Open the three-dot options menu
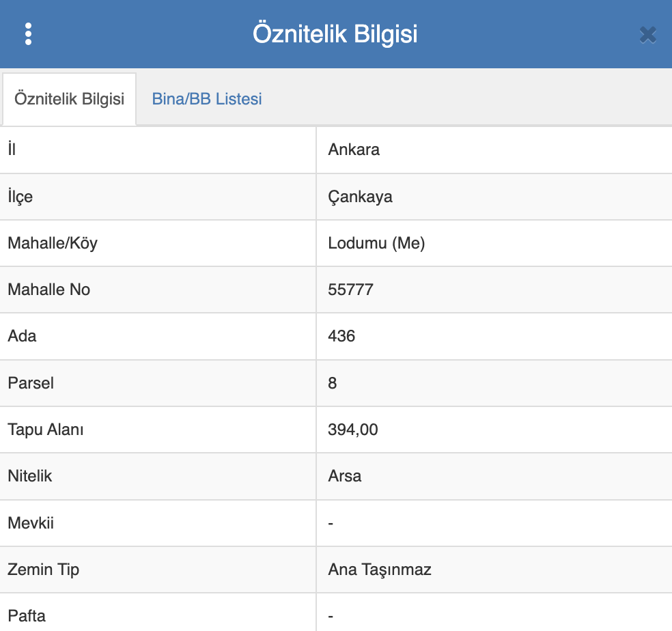This screenshot has height=631, width=672. coord(28,33)
